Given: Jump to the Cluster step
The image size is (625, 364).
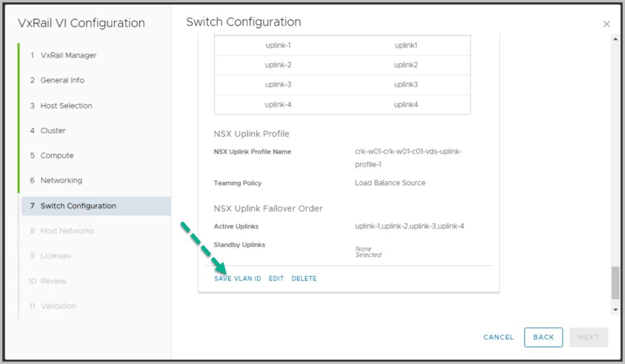Looking at the screenshot, I should pyautogui.click(x=53, y=130).
